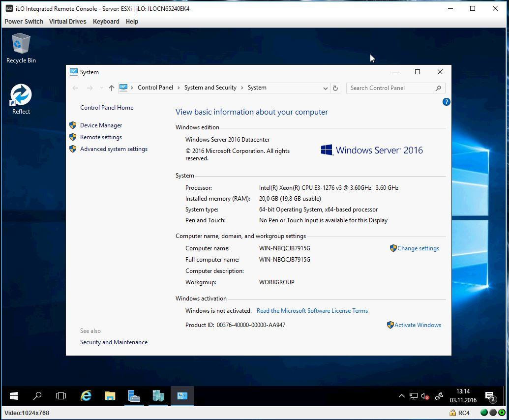Click the computer icon in address bar
This screenshot has height=420, width=509.
123,88
